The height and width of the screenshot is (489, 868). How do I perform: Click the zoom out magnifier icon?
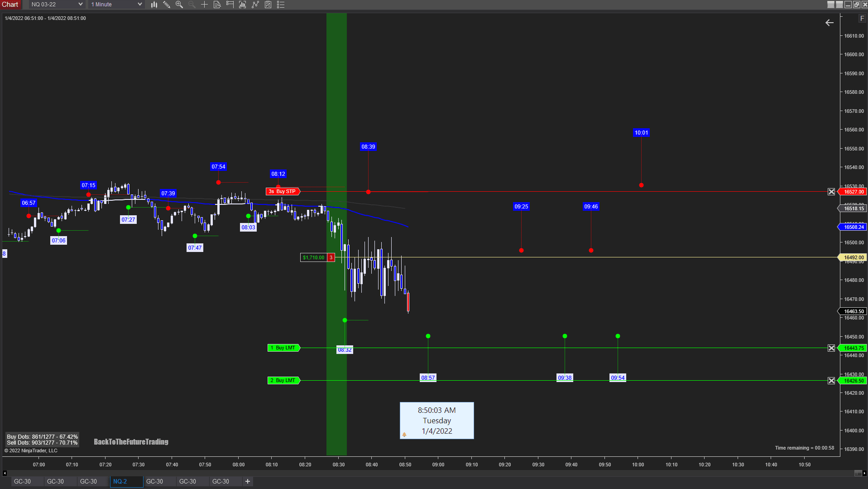(x=192, y=5)
